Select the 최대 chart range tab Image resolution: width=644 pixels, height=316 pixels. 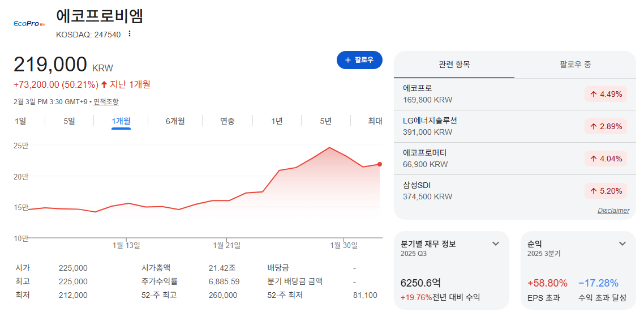375,121
